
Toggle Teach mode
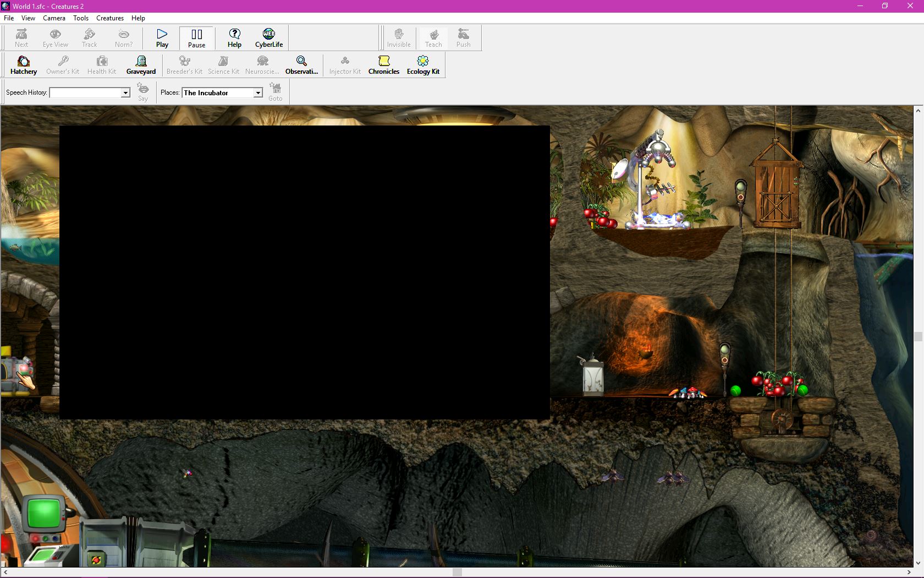pyautogui.click(x=433, y=37)
